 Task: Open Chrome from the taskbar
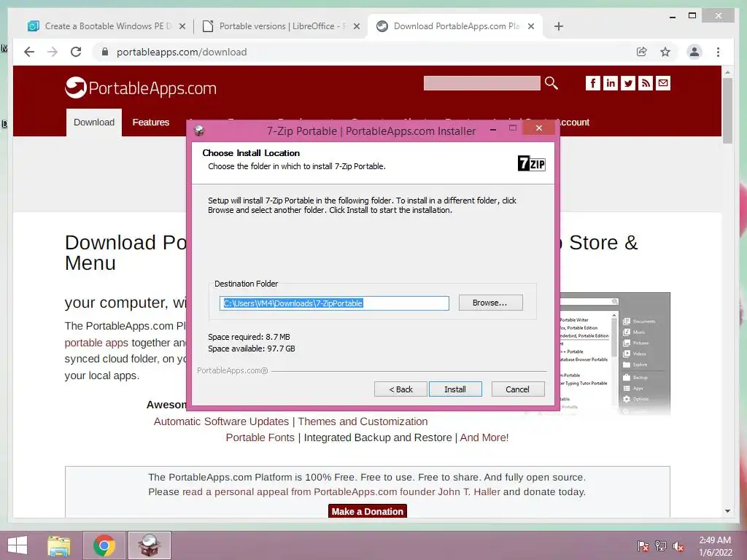pos(104,545)
